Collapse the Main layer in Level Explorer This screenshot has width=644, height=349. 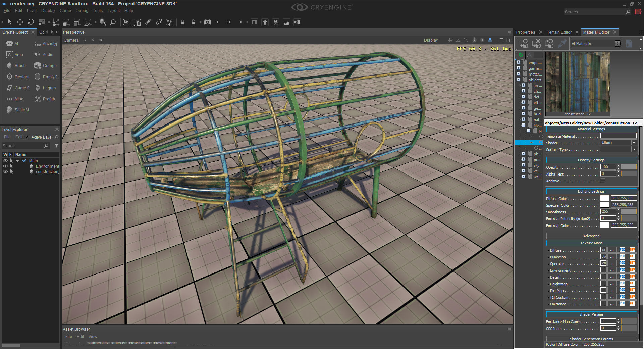(x=17, y=161)
